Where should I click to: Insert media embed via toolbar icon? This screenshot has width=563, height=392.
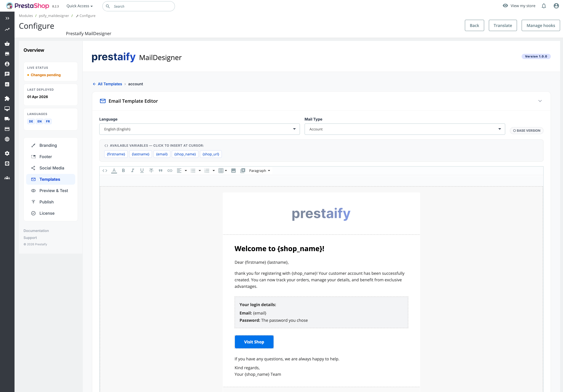click(x=243, y=171)
